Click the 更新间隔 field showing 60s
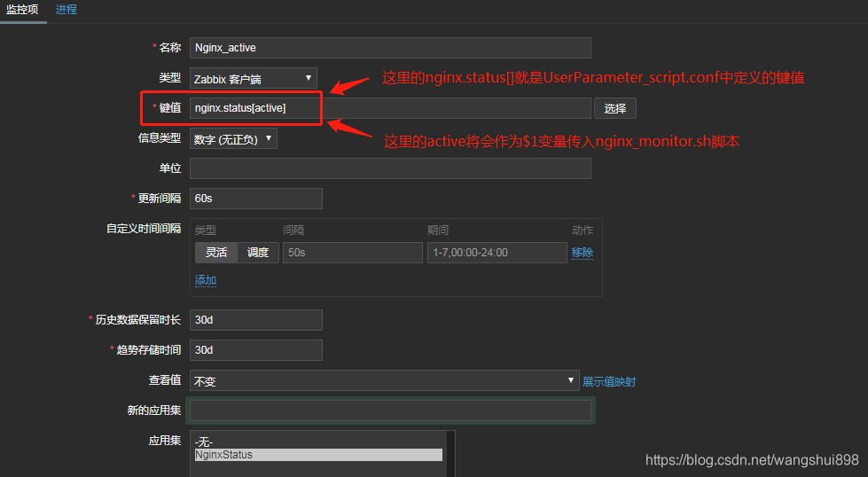Screen dimensions: 868x477 [x=255, y=199]
